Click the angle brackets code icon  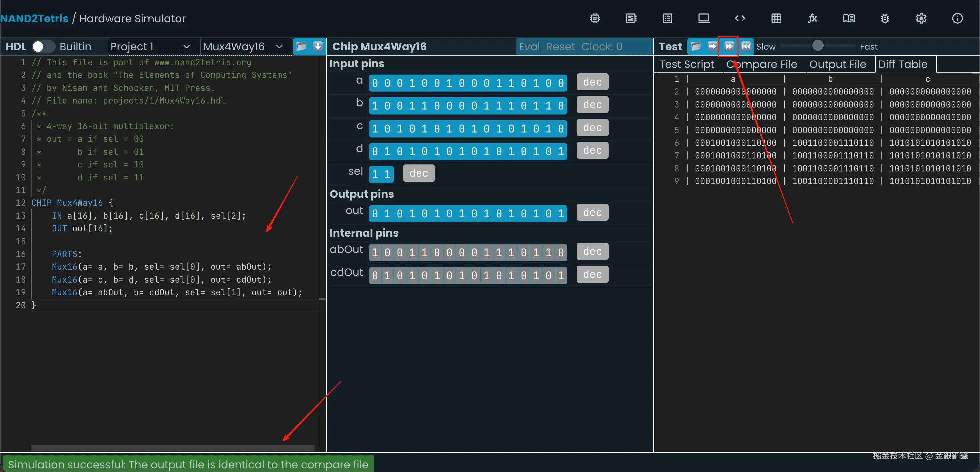tap(740, 18)
